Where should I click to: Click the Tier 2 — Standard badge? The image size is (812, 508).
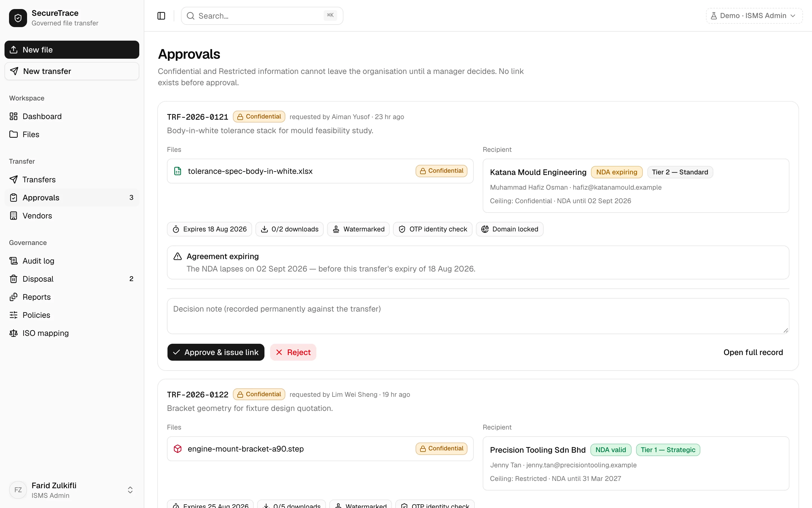pos(680,172)
